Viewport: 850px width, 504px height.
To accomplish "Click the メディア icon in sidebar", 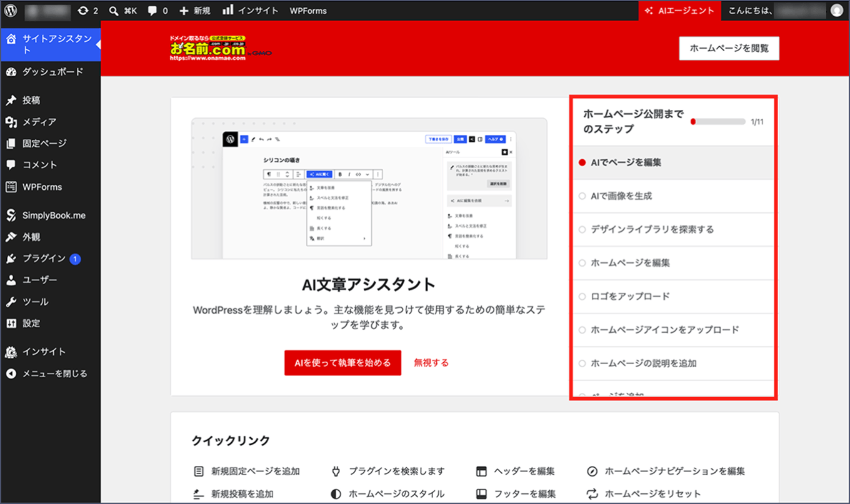I will (x=11, y=122).
